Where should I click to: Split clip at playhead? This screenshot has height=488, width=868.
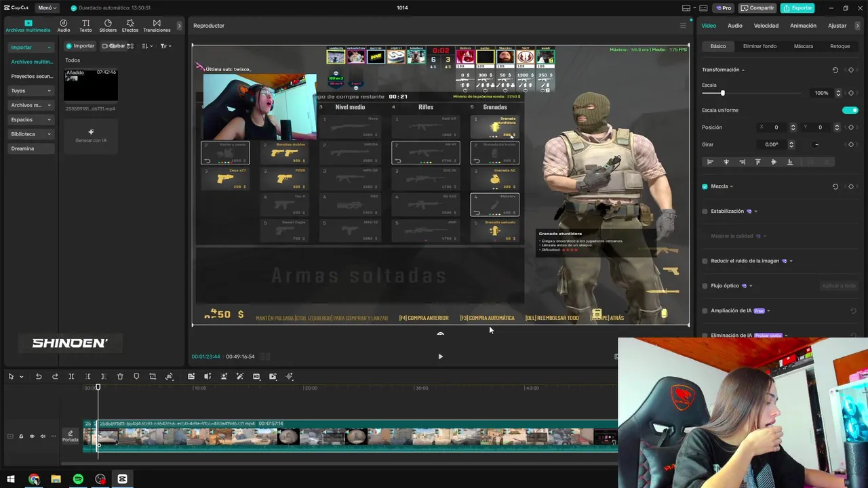(71, 376)
